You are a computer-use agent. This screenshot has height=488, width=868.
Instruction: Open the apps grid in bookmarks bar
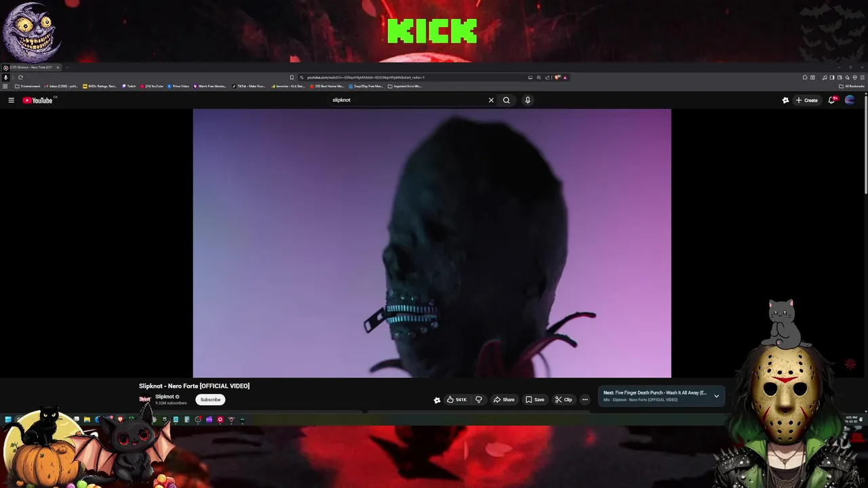click(x=5, y=86)
